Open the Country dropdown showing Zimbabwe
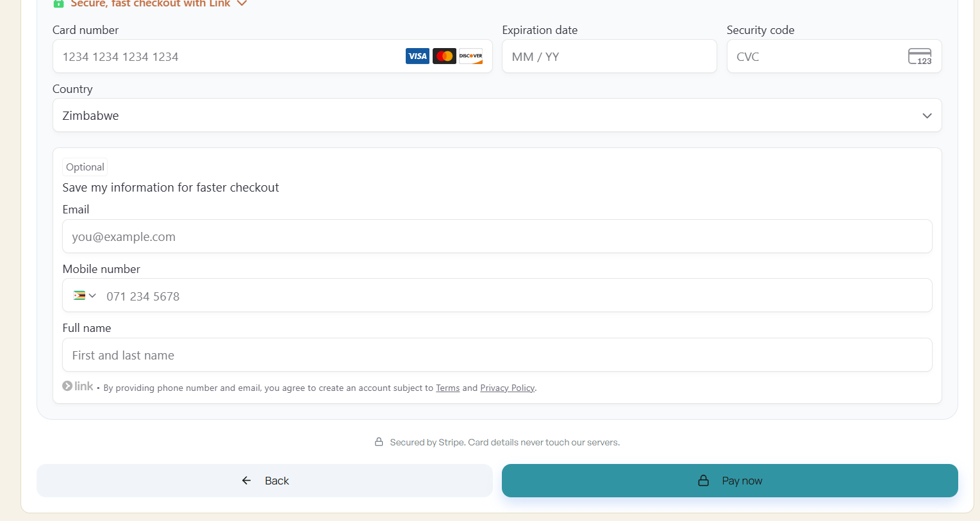The height and width of the screenshot is (521, 980). (497, 115)
